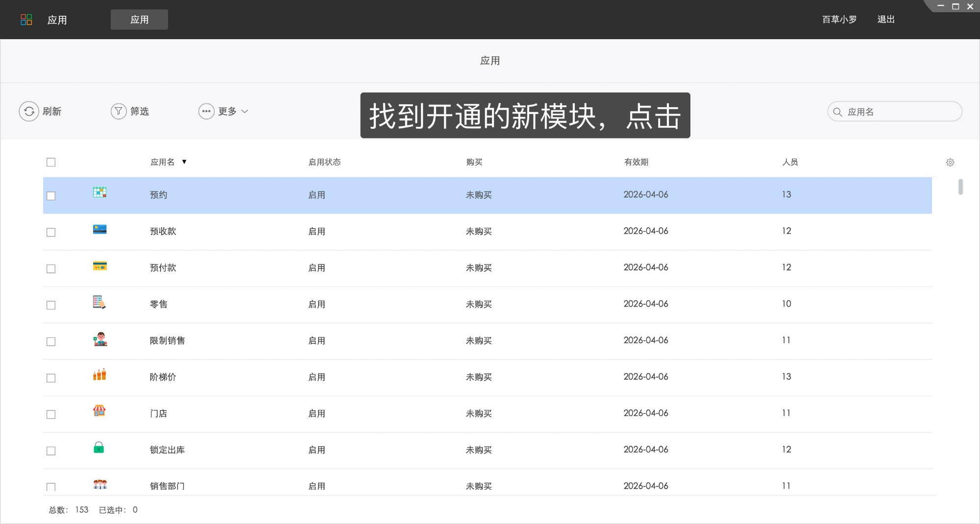This screenshot has height=524, width=980.
Task: Click the 限制销售 salesperson icon
Action: click(x=99, y=340)
